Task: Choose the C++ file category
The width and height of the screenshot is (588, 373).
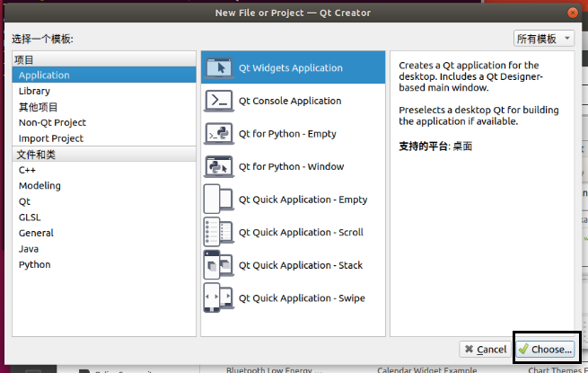Action: (x=27, y=170)
